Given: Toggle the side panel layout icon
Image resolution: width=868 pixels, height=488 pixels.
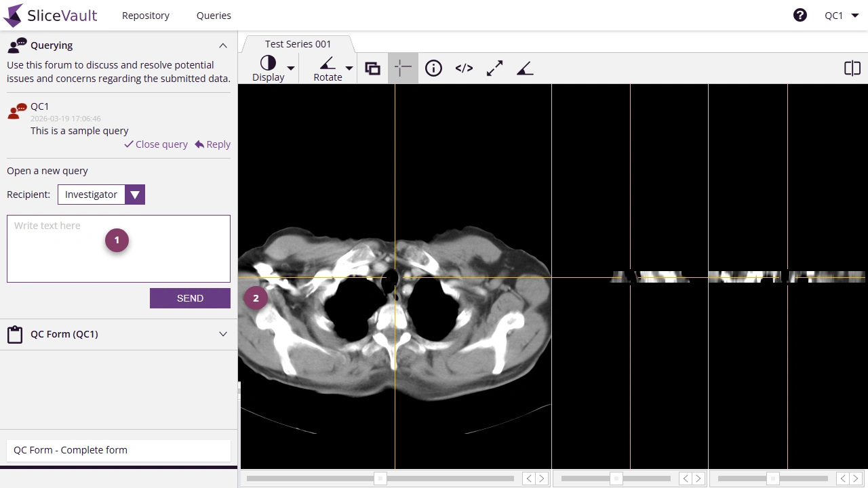Looking at the screenshot, I should [x=852, y=68].
